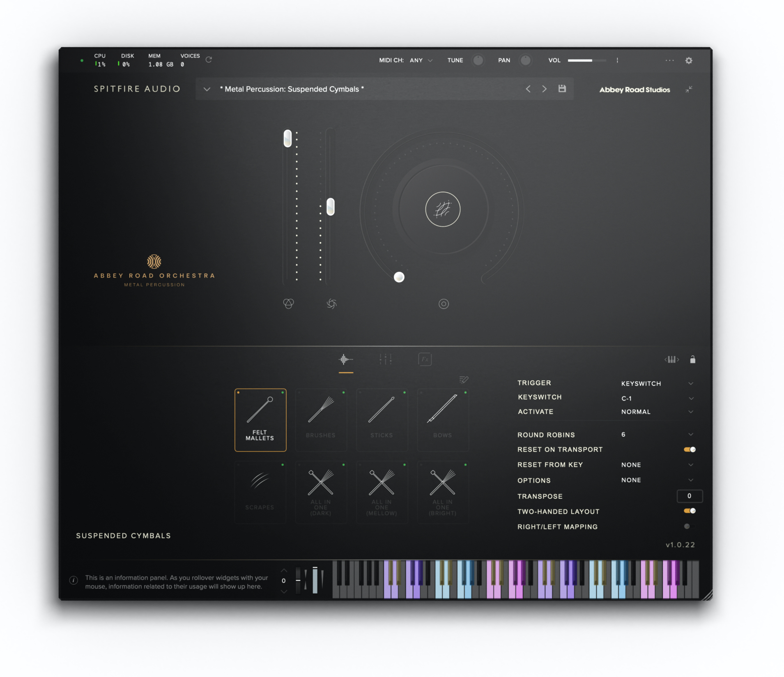This screenshot has width=784, height=677.
Task: Click the second vertical slider handle
Action: 330,207
